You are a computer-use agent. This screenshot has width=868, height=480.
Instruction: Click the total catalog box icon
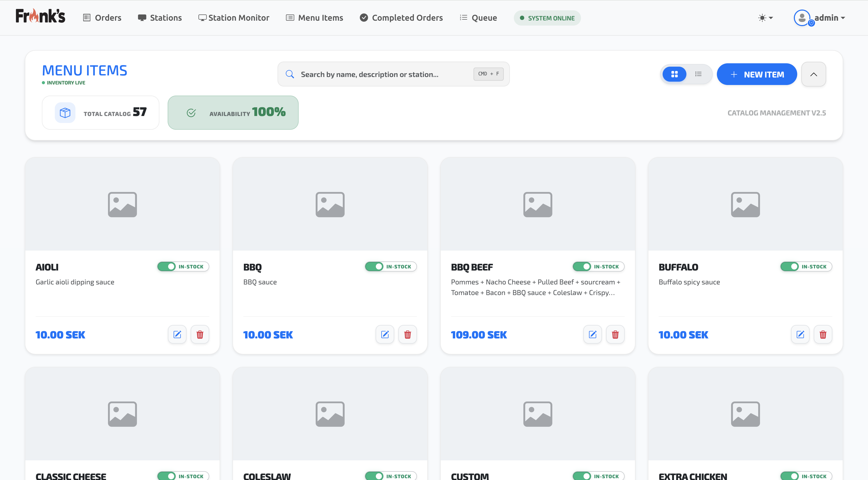(65, 113)
